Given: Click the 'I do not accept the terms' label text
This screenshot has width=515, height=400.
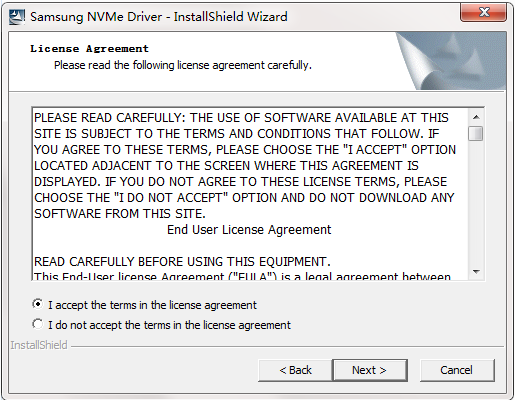Looking at the screenshot, I should [169, 325].
